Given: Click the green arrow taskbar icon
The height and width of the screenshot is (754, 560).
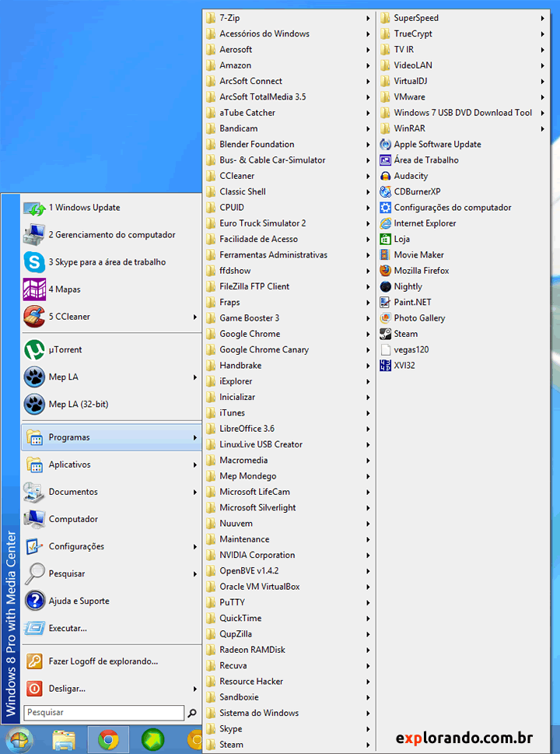Looking at the screenshot, I should (x=153, y=740).
